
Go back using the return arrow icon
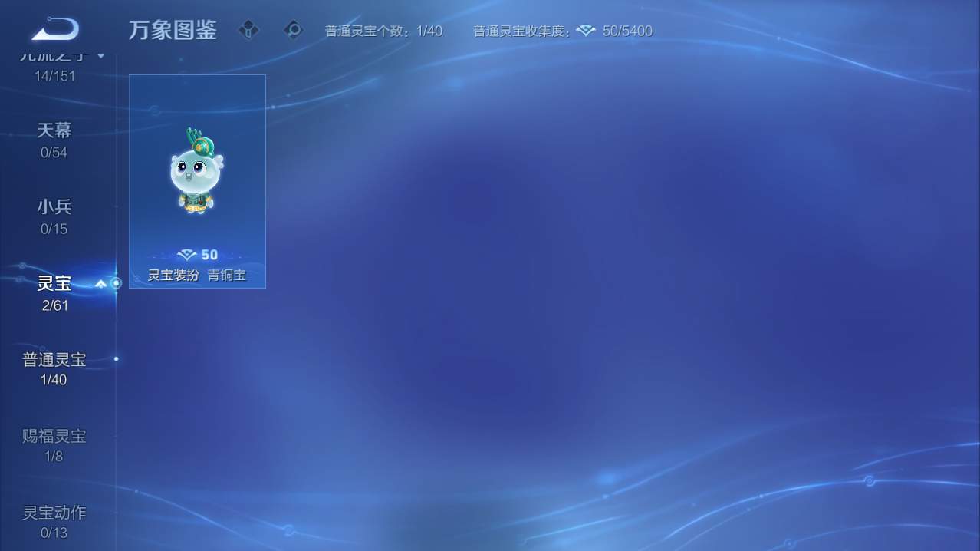pyautogui.click(x=55, y=30)
